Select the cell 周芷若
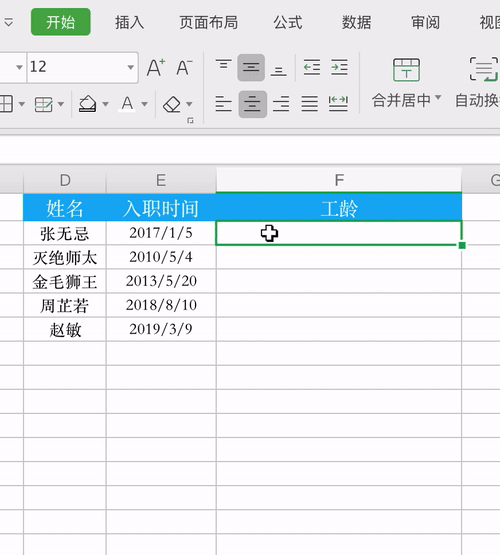 click(x=65, y=305)
